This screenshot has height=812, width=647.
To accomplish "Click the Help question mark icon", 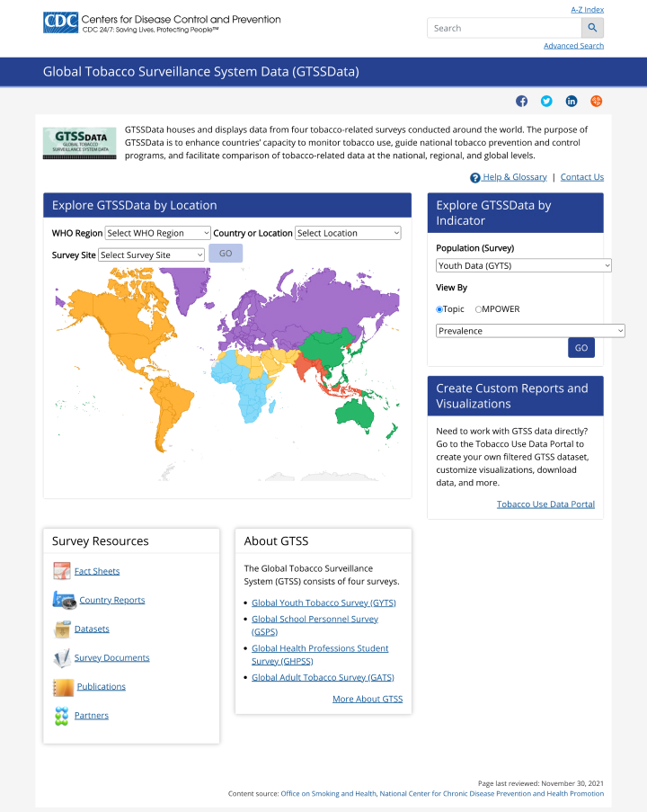I will pos(474,178).
